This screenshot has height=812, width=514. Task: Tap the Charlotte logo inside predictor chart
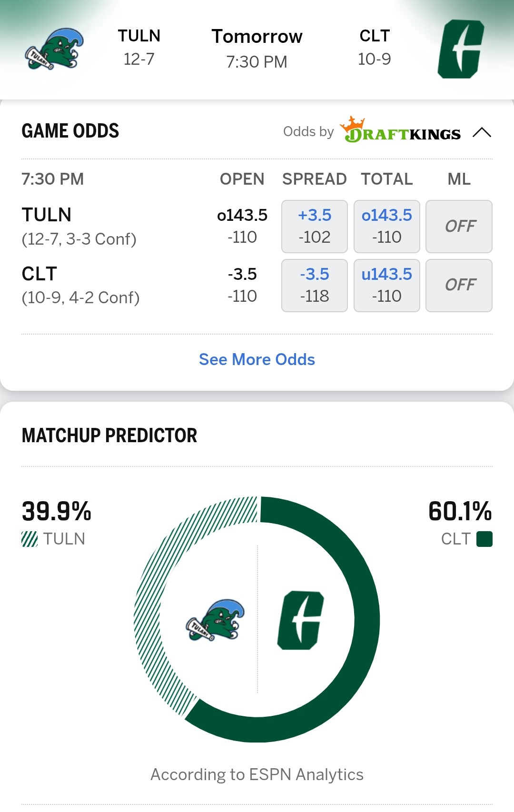click(301, 620)
